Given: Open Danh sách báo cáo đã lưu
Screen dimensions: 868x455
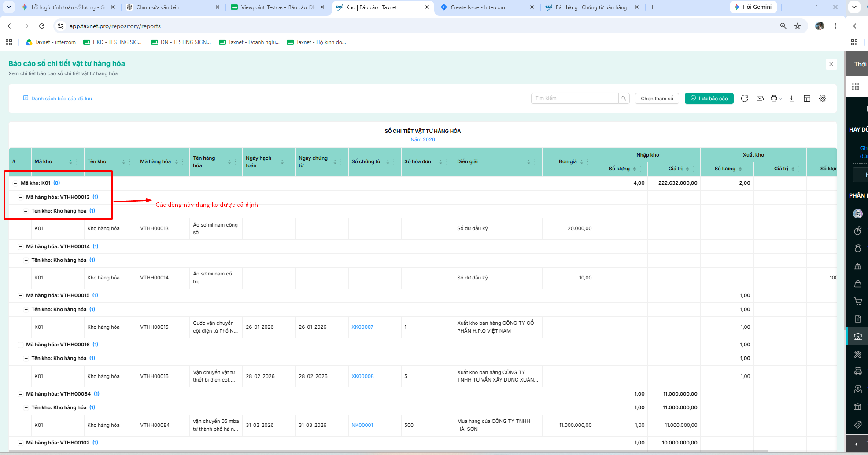Looking at the screenshot, I should pyautogui.click(x=58, y=99).
